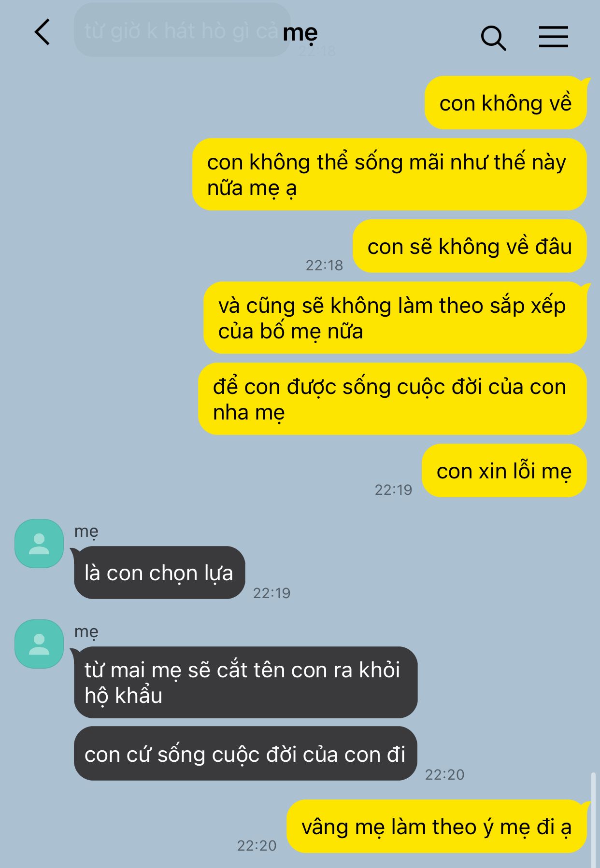The width and height of the screenshot is (600, 868).
Task: Select the message 'con không về'
Action: [505, 103]
